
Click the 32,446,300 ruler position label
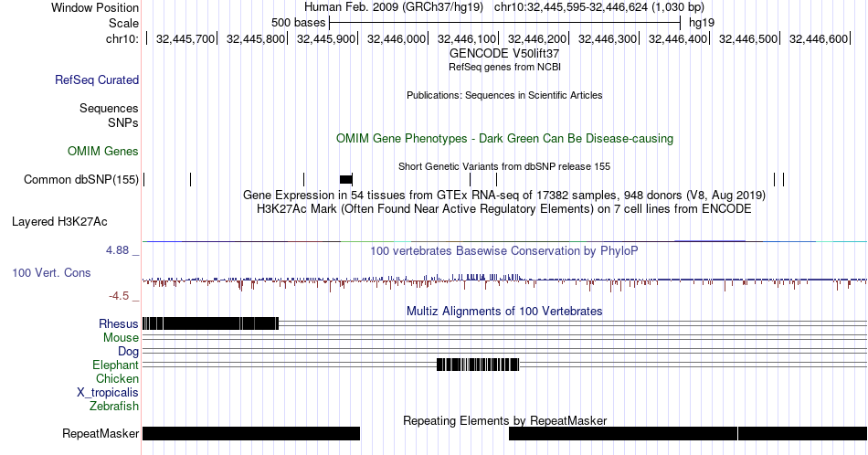(x=608, y=38)
